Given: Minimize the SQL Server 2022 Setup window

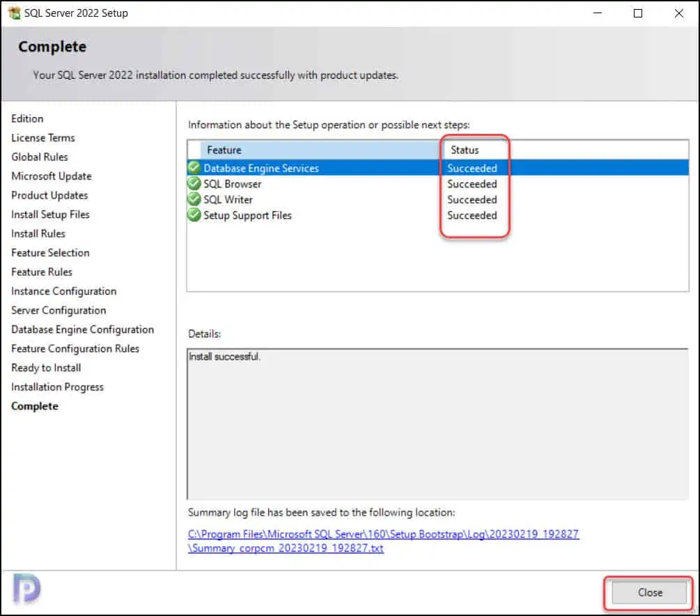Looking at the screenshot, I should tap(598, 13).
